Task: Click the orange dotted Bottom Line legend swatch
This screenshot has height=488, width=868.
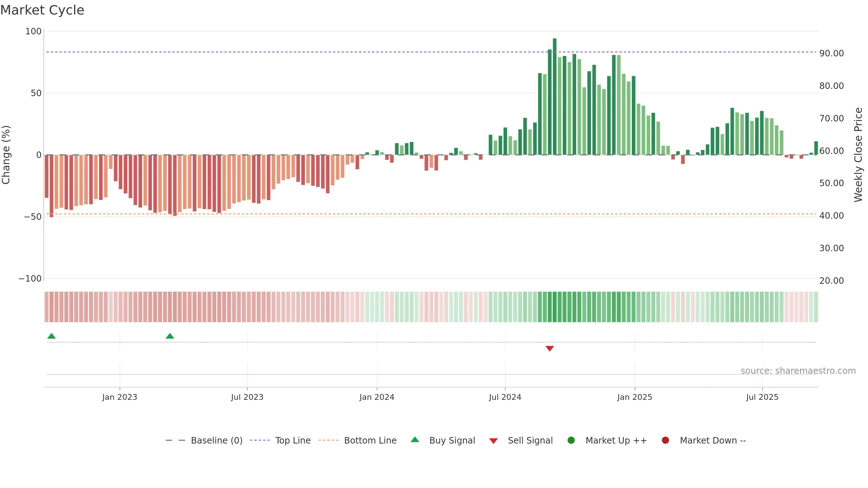Action: [328, 440]
